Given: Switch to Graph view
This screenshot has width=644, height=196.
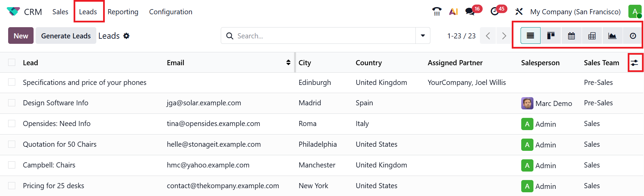Looking at the screenshot, I should pyautogui.click(x=612, y=36).
